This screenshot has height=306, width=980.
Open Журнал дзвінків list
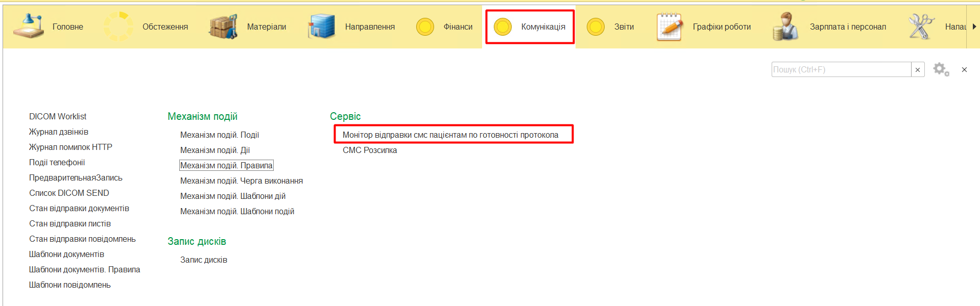point(59,132)
